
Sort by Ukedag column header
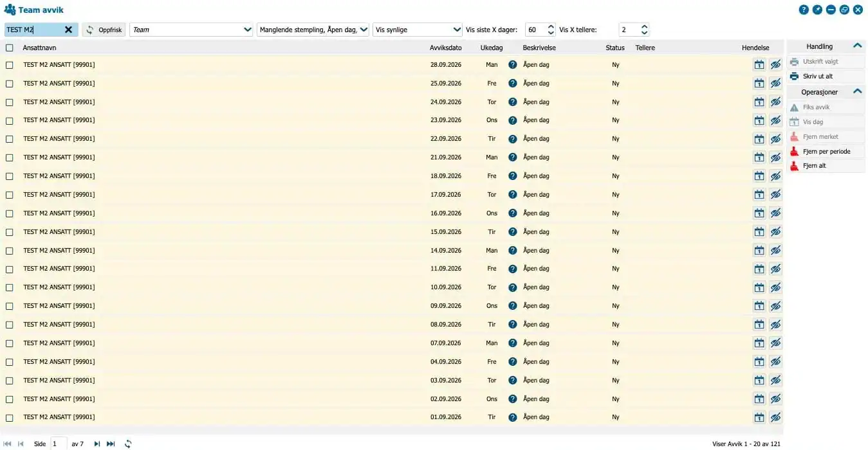tap(492, 48)
